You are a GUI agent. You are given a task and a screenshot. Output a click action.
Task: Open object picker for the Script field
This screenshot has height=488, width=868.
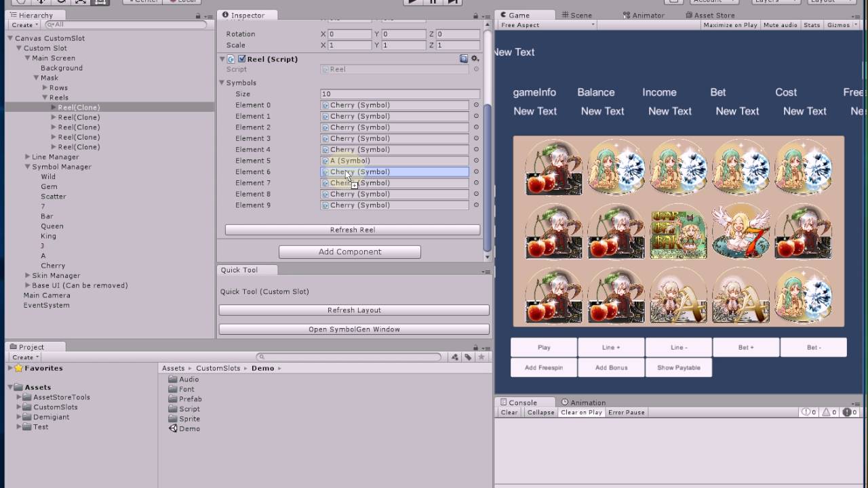coord(476,69)
